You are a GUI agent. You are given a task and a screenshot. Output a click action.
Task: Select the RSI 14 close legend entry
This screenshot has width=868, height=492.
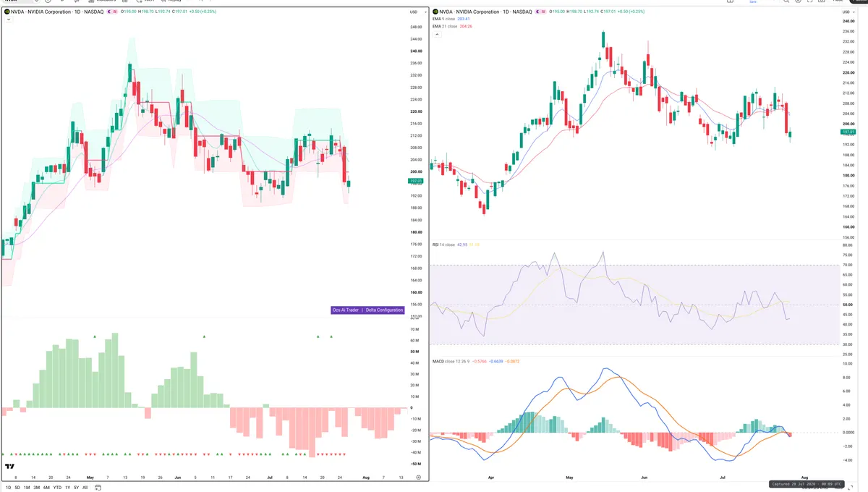443,245
